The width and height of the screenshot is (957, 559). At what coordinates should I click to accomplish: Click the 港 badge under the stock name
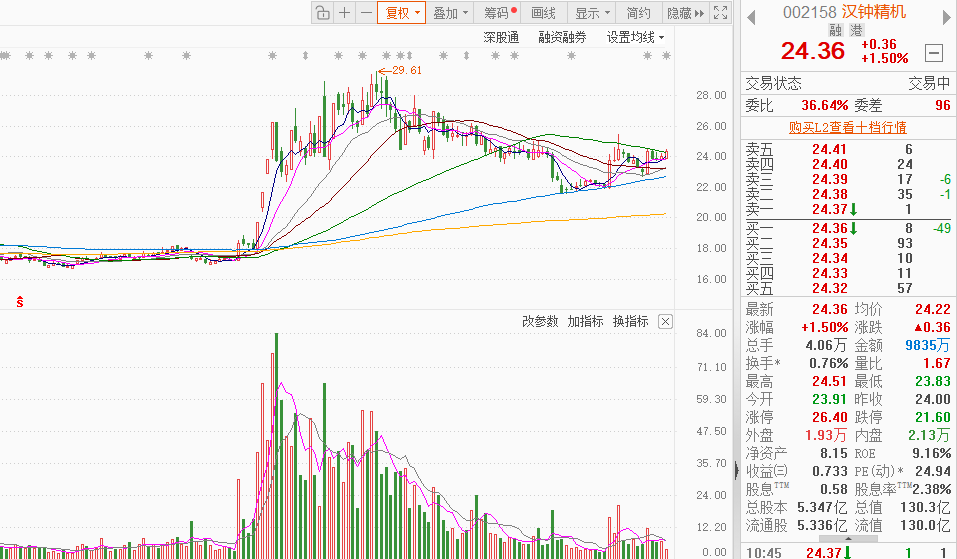point(856,30)
